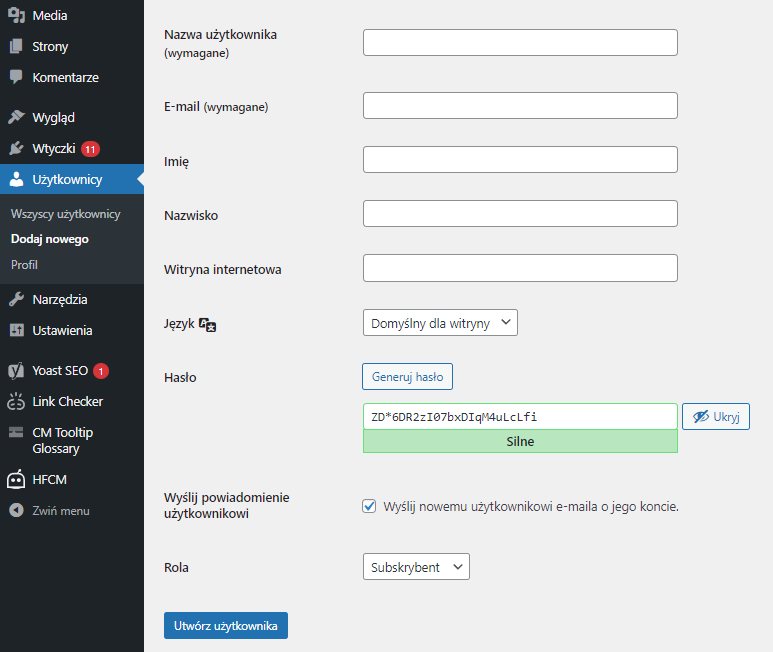Screen dimensions: 773x652
Task: Click the Zwiń menu collapse arrow icon
Action: tap(16, 510)
